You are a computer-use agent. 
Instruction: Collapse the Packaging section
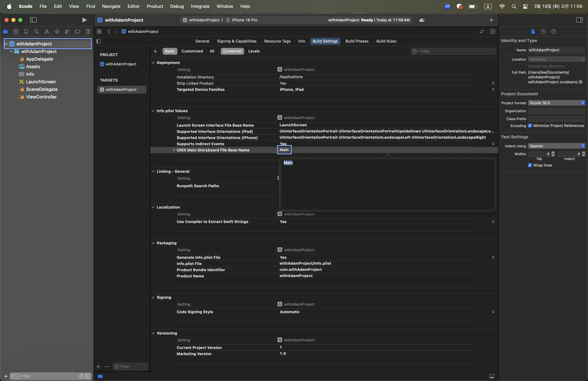[x=153, y=243]
